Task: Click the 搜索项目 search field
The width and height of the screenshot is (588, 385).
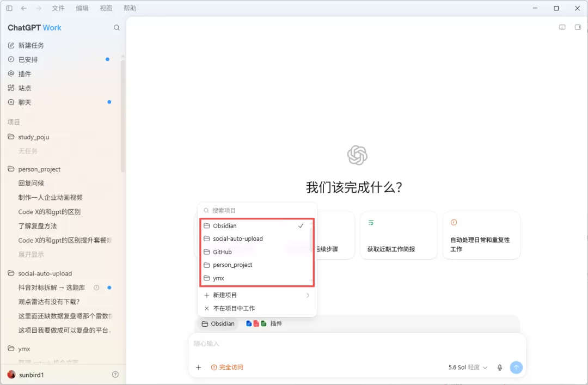Action: [x=257, y=211]
